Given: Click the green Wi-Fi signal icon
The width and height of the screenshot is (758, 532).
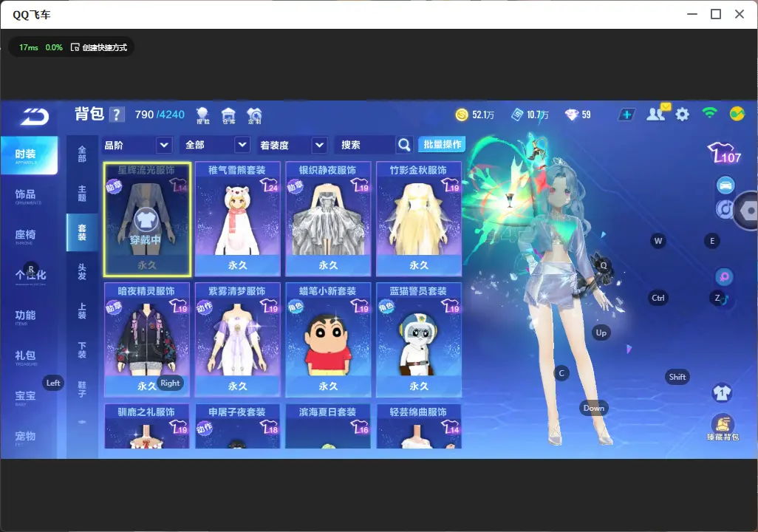Looking at the screenshot, I should [x=710, y=114].
